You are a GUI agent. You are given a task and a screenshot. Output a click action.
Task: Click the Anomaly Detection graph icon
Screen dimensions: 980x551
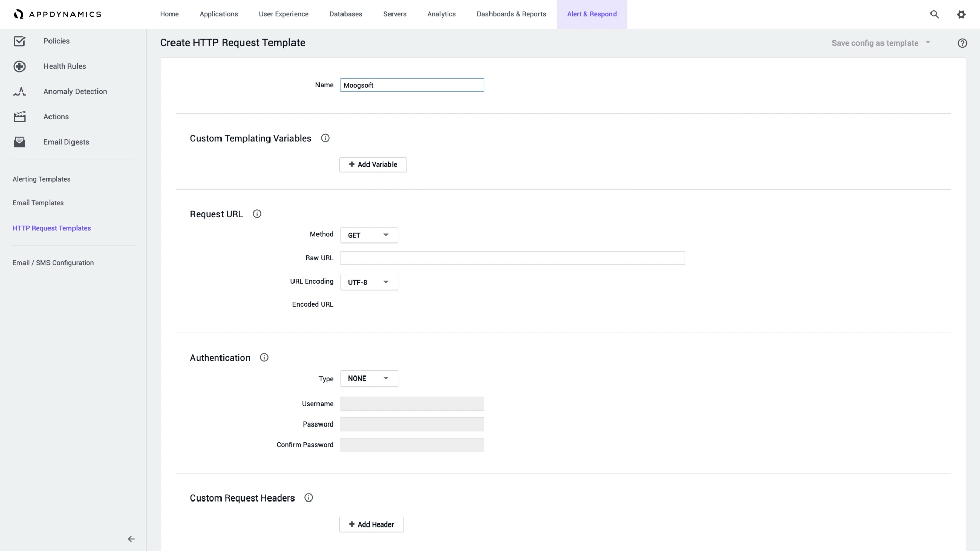click(19, 92)
